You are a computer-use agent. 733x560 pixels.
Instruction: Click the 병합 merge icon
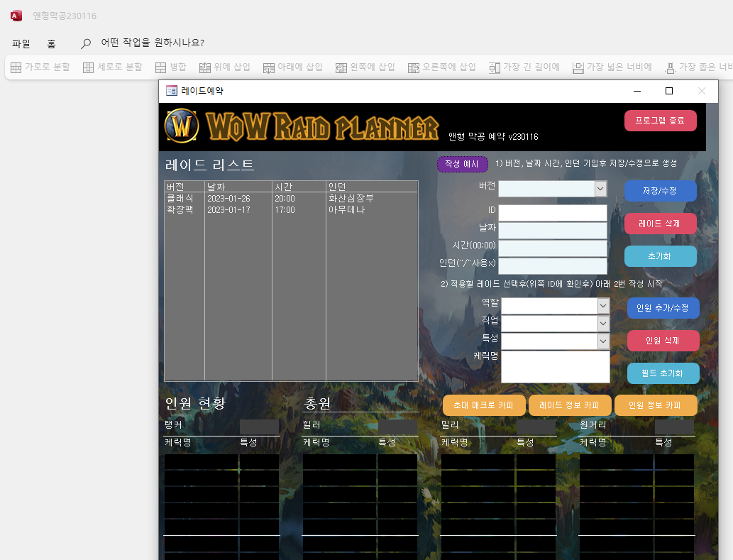(160, 67)
